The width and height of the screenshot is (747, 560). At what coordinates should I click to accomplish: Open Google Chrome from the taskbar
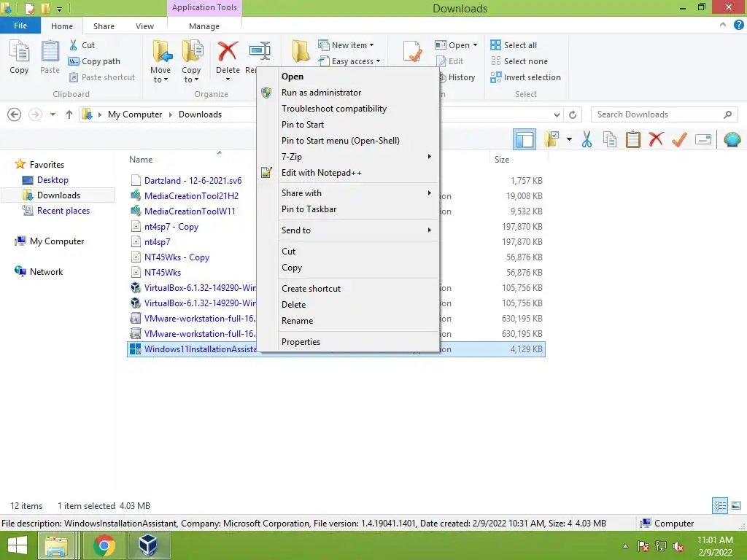pyautogui.click(x=104, y=545)
